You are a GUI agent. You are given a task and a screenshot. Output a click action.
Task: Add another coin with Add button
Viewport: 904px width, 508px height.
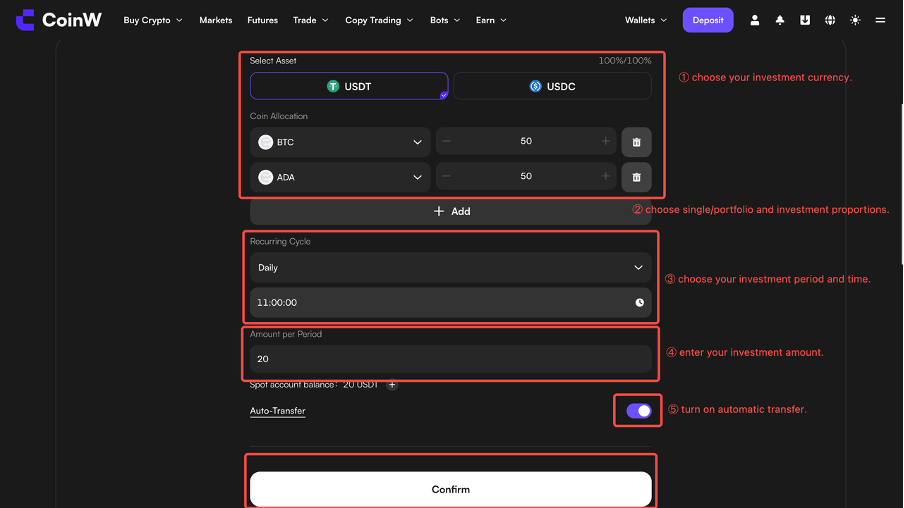tap(451, 212)
